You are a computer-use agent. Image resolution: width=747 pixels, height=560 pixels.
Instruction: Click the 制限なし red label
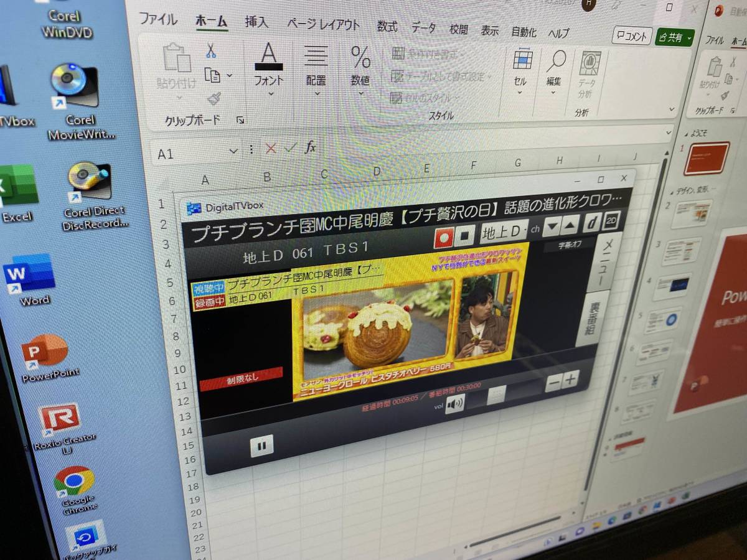(x=242, y=379)
